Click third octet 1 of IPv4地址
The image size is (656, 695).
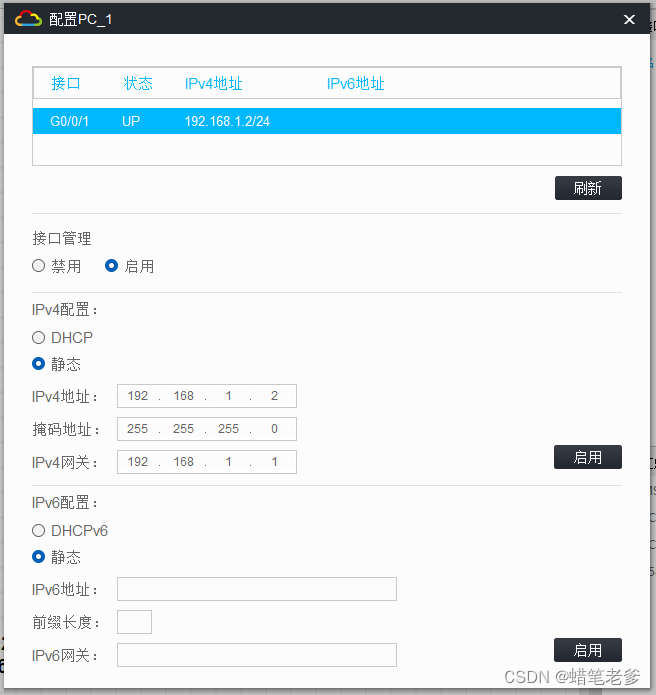coord(228,396)
